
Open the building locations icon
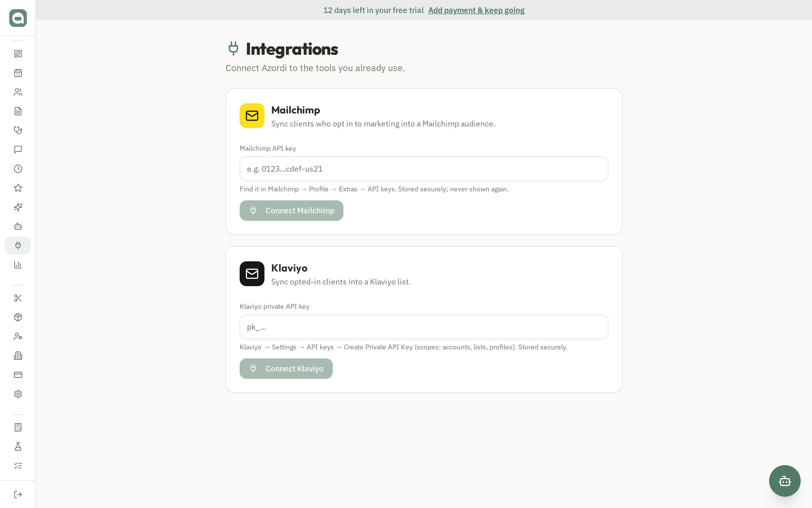tap(18, 356)
